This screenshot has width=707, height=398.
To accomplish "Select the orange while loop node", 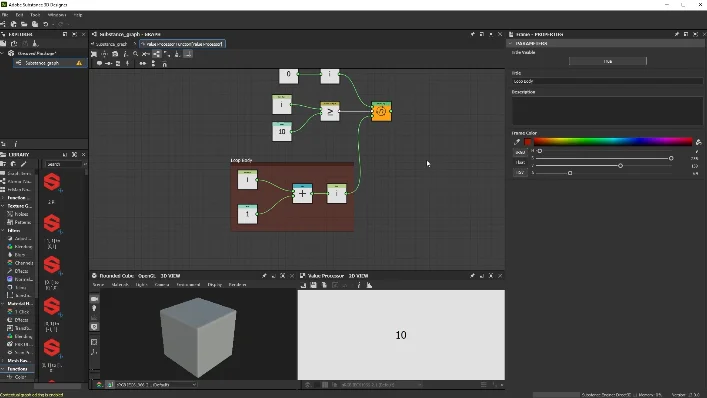I will click(381, 111).
